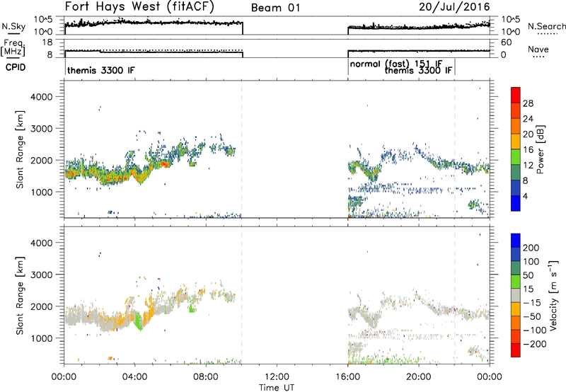
Task: Pick the orange 20–24 dB Power colorbar segment
Action: tap(516, 126)
